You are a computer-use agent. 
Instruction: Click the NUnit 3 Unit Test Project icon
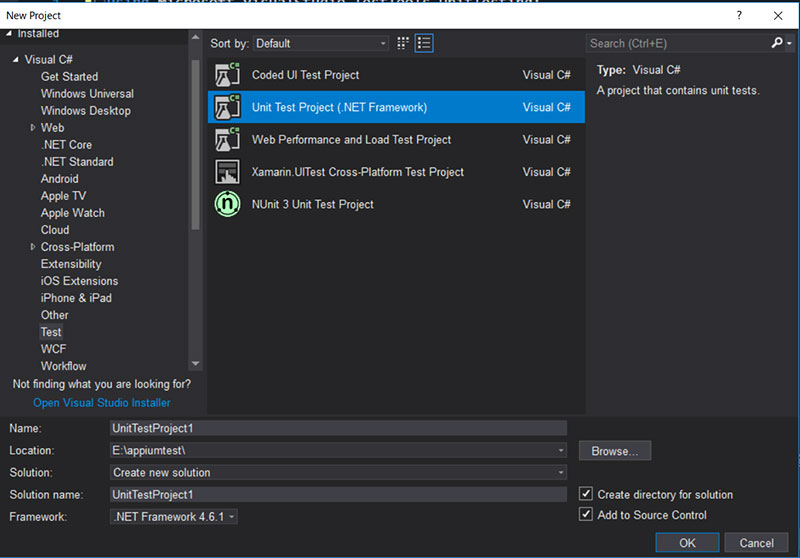click(x=228, y=204)
